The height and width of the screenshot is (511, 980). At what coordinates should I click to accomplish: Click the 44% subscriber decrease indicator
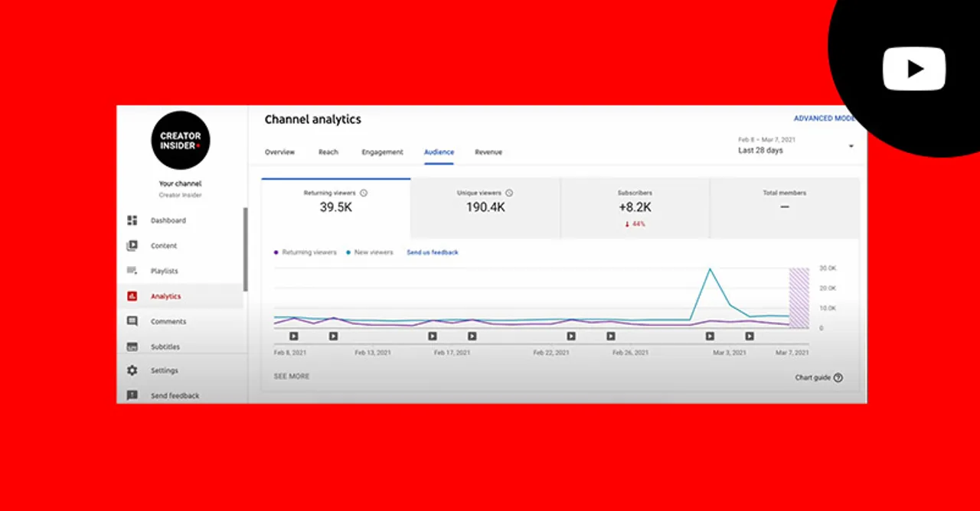click(x=635, y=224)
